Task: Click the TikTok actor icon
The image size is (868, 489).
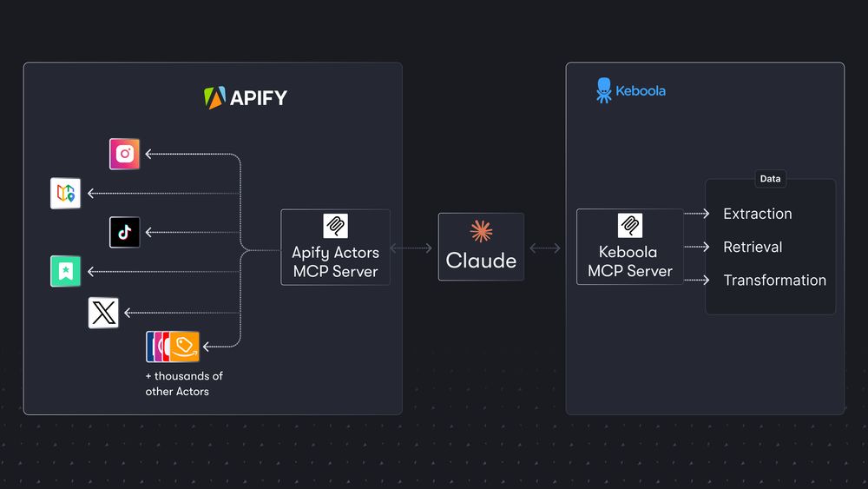Action: pos(124,232)
